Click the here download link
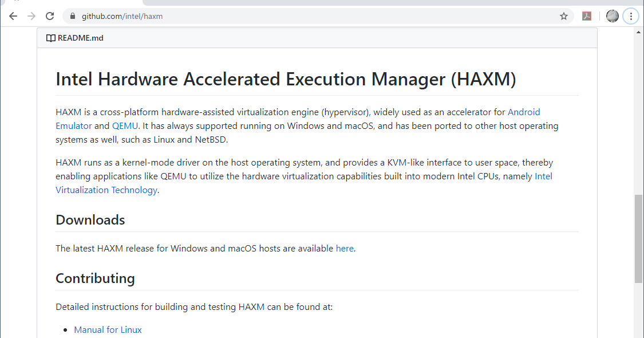The image size is (644, 338). [x=345, y=248]
